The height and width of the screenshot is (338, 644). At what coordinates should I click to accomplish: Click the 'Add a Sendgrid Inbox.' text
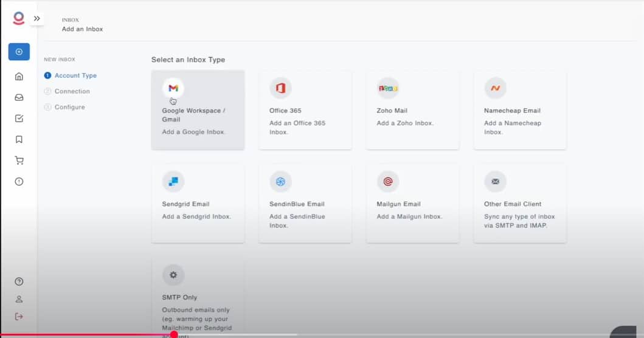pyautogui.click(x=196, y=216)
